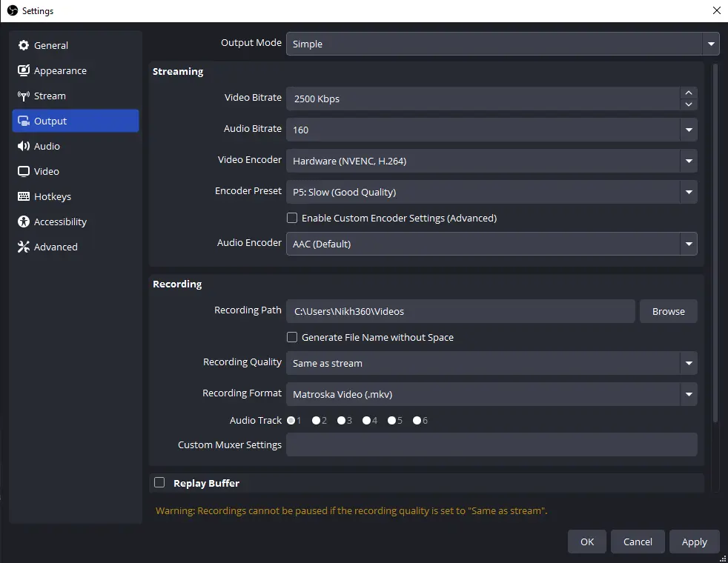
Task: Click the Video Bitrate value field
Action: [483, 99]
